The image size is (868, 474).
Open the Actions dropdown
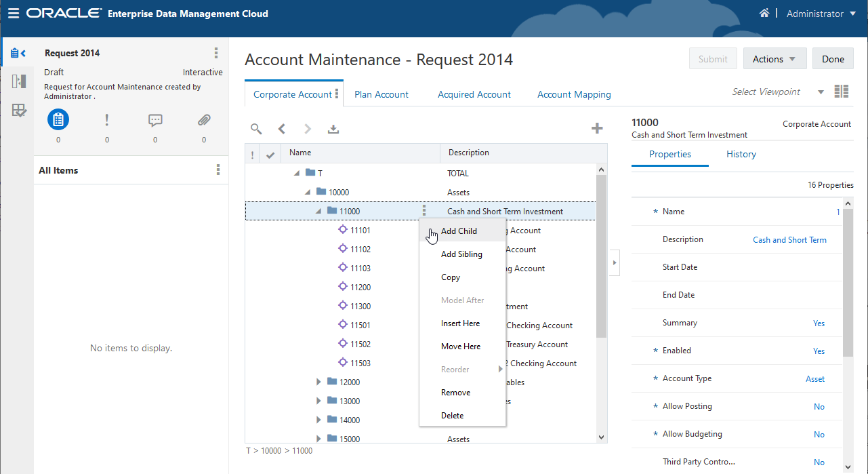[x=774, y=58]
